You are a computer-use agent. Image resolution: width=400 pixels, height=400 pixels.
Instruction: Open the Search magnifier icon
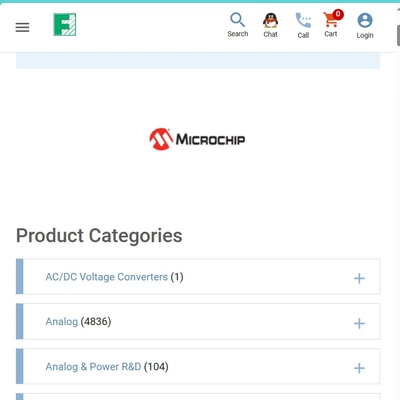[238, 20]
